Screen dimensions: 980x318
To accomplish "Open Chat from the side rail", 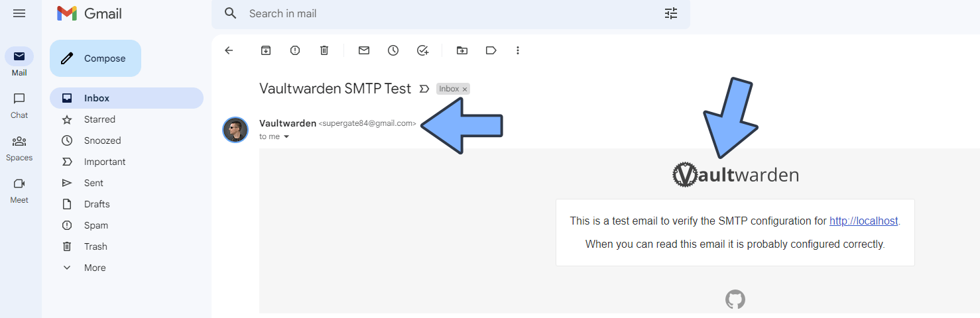I will point(19,105).
